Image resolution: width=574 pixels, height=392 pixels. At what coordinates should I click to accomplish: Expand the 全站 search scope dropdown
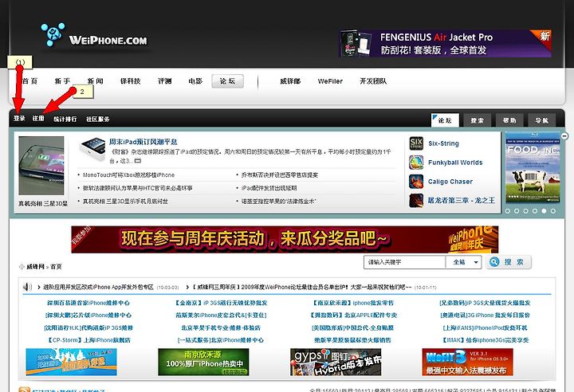[x=463, y=262]
